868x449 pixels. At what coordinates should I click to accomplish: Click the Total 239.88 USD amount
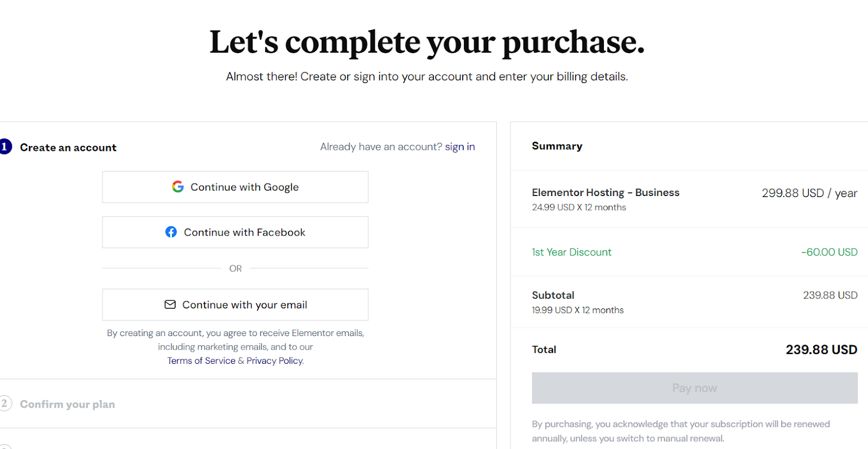click(x=821, y=350)
